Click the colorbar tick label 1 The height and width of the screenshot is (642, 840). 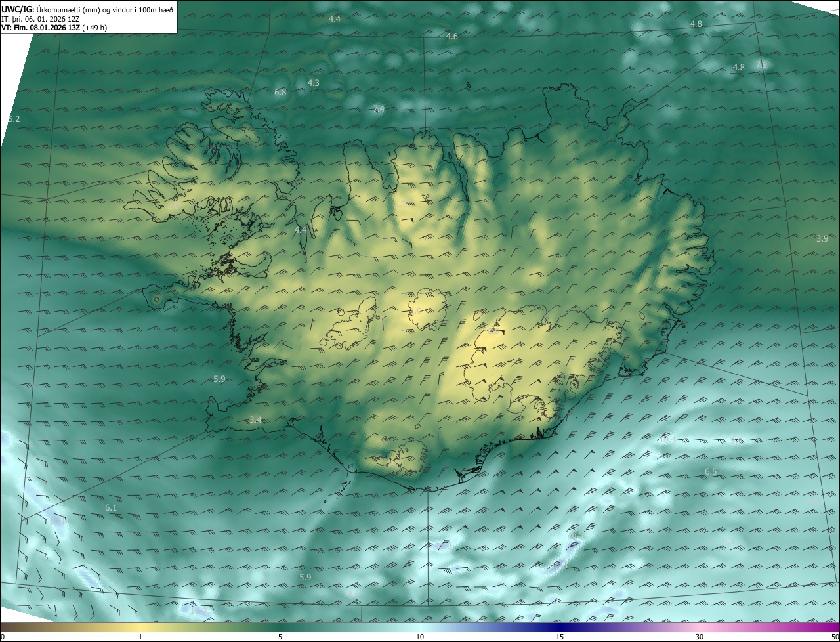(140, 637)
